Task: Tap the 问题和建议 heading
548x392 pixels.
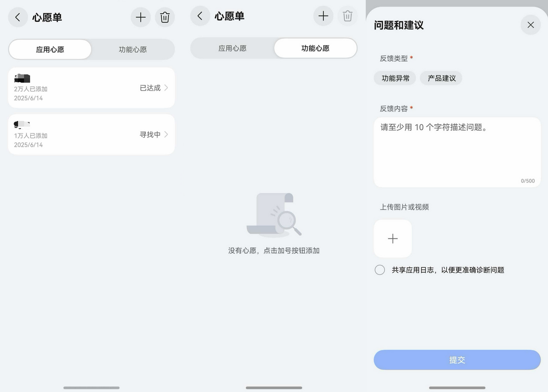Action: pyautogui.click(x=399, y=25)
